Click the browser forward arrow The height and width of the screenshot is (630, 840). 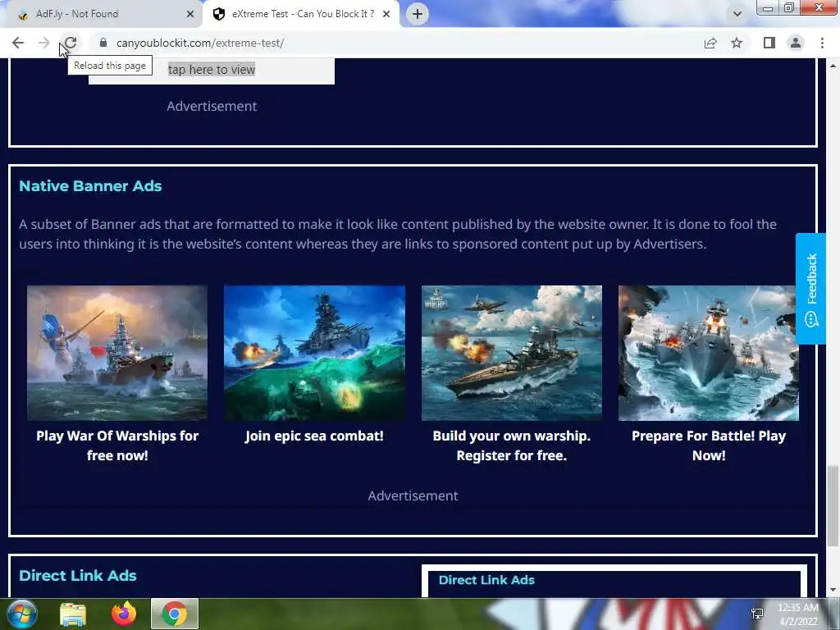(44, 43)
